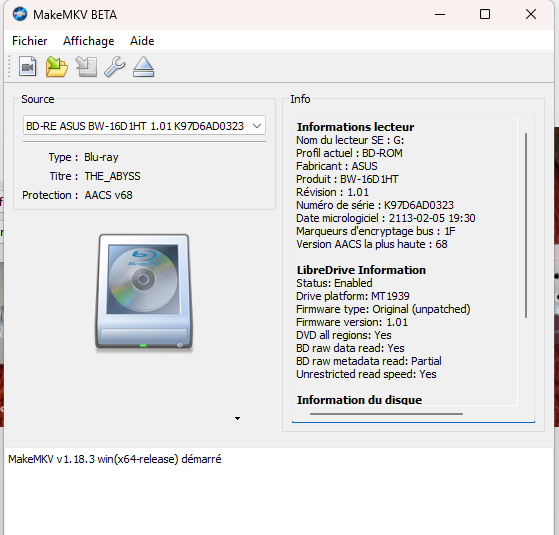Select the 'Blu-ray' type value
Image resolution: width=559 pixels, height=535 pixels.
101,157
